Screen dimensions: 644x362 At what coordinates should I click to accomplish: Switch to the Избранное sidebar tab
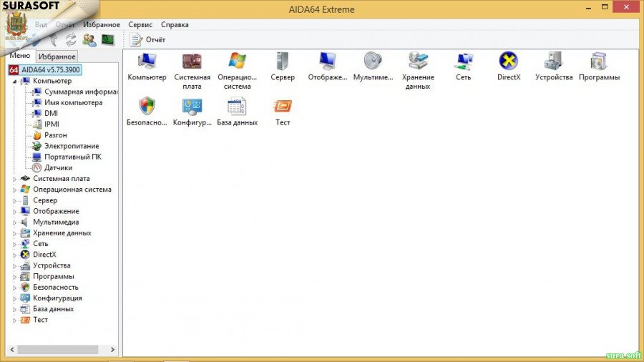point(57,57)
